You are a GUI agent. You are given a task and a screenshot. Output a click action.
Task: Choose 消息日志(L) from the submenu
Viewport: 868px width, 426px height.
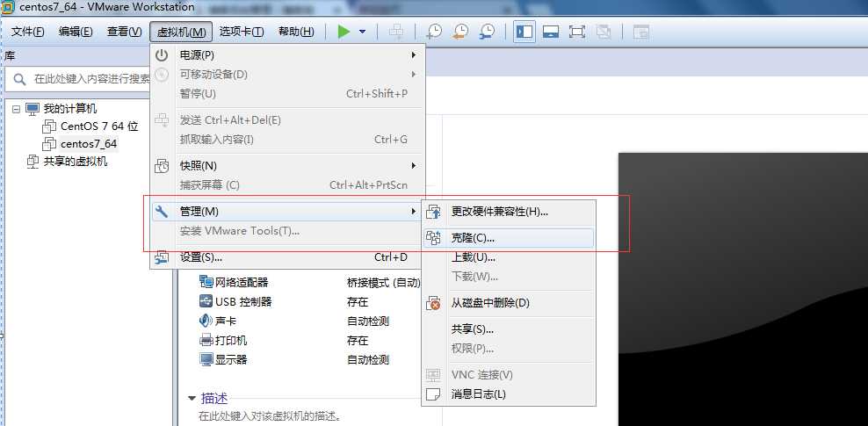pyautogui.click(x=508, y=394)
